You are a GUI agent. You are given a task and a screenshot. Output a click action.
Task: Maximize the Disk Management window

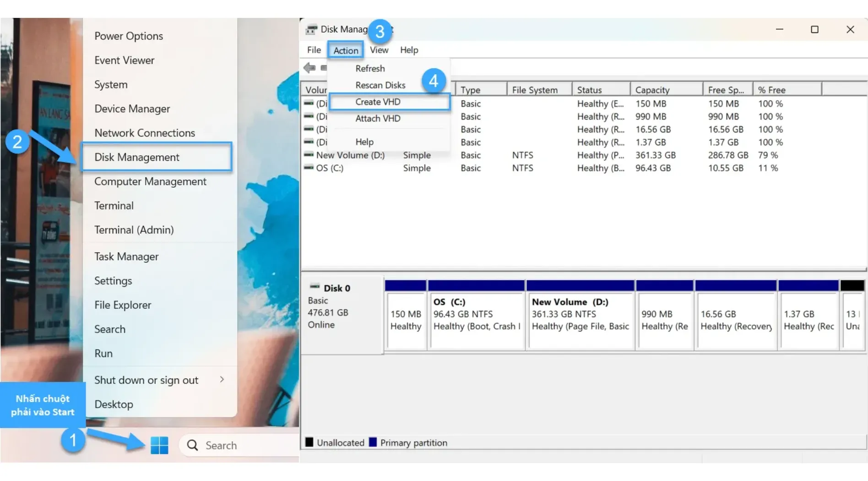[814, 29]
